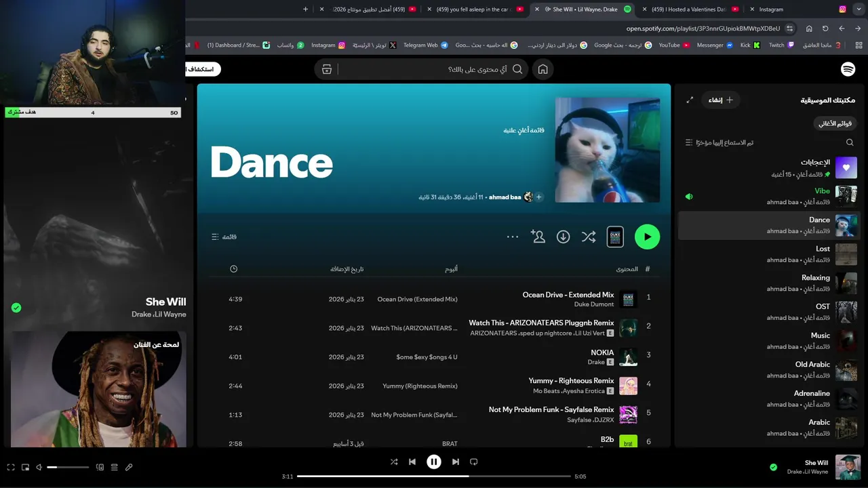Seek within the song progress bar
Screen dimensions: 868x488
coord(434,476)
